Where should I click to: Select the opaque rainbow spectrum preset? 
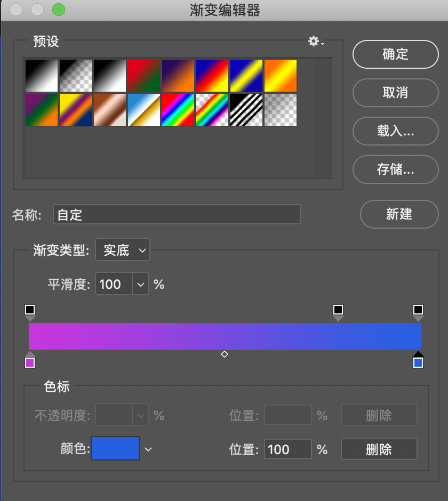pos(178,110)
